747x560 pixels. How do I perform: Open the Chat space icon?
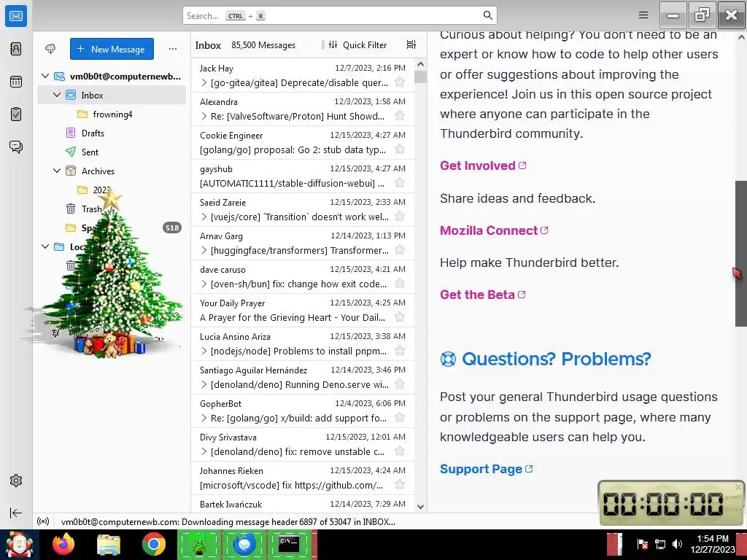coord(16,147)
